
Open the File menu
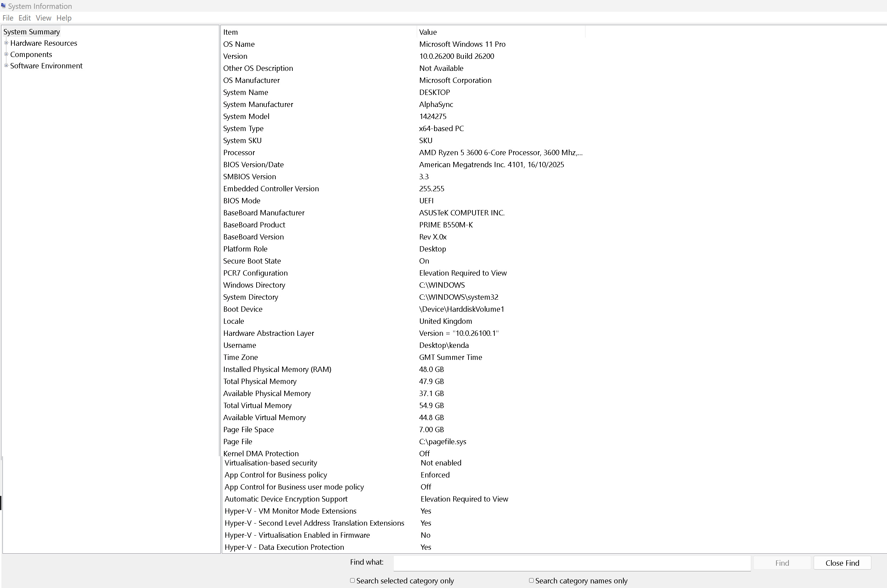[x=8, y=18]
